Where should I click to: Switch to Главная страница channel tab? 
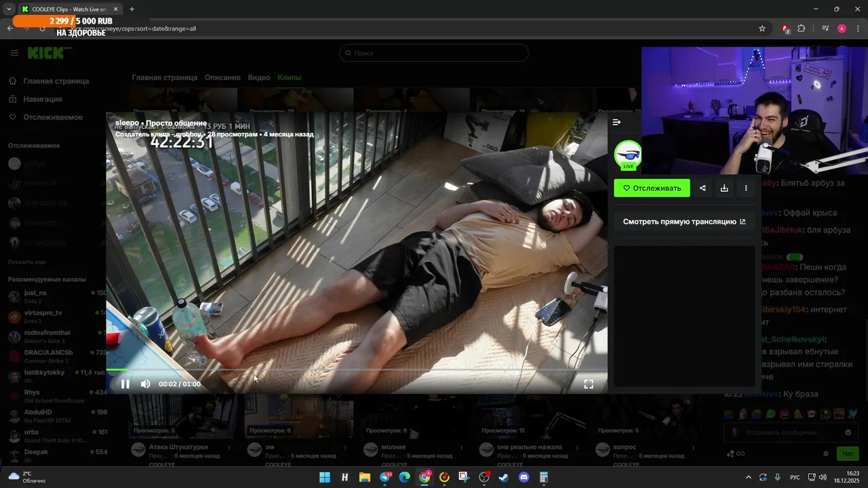pyautogui.click(x=165, y=78)
